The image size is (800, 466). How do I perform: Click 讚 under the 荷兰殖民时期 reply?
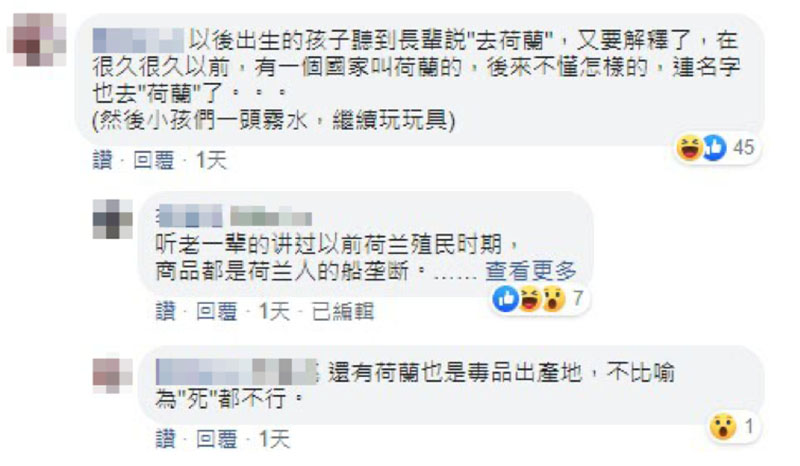[165, 311]
